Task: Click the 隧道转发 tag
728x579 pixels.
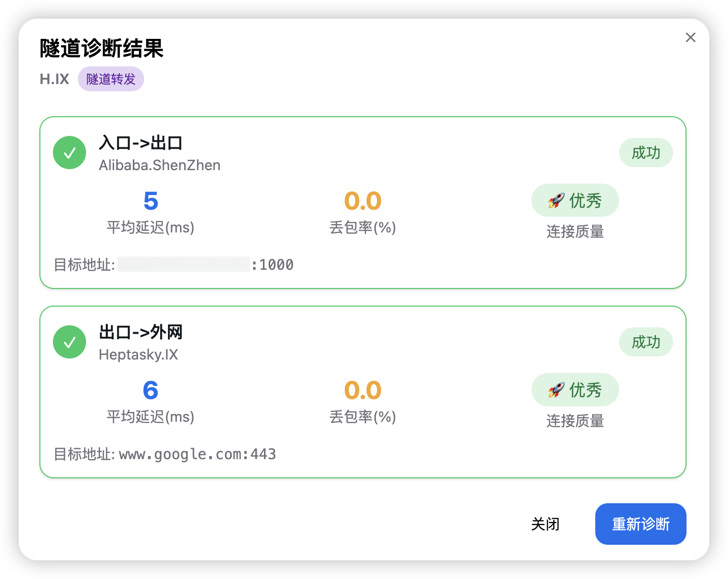Action: point(111,79)
